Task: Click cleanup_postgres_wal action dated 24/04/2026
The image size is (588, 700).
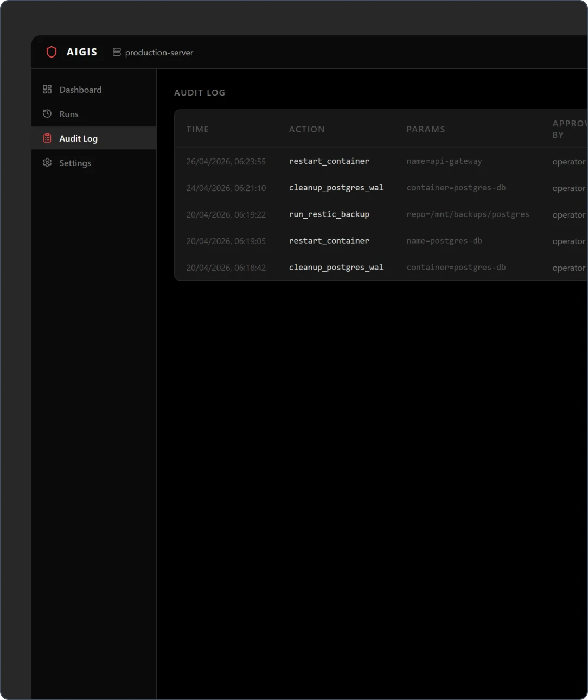Action: (x=336, y=188)
